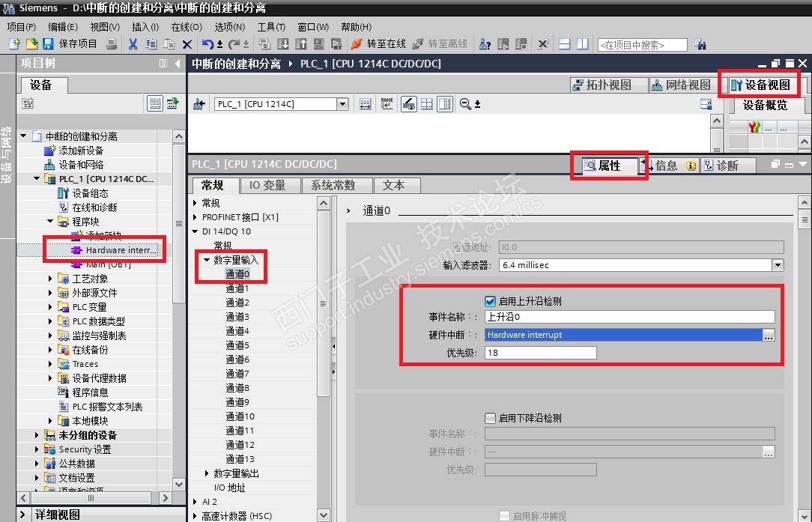Click the new project icon
This screenshot has width=812, height=522.
[x=15, y=44]
